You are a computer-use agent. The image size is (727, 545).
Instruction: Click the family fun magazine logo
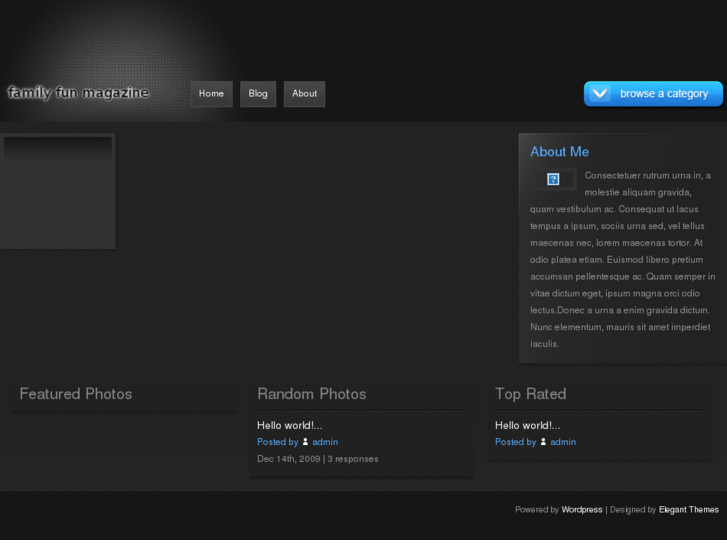78,93
